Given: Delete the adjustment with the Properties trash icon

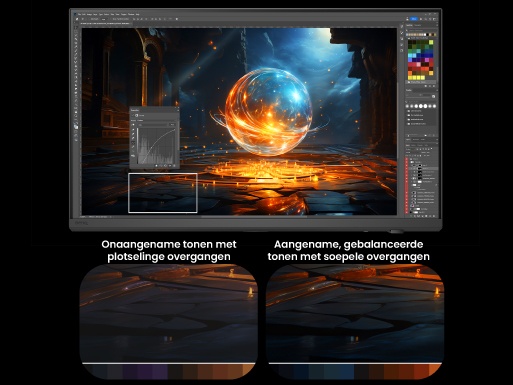Looking at the screenshot, I should click(x=174, y=165).
